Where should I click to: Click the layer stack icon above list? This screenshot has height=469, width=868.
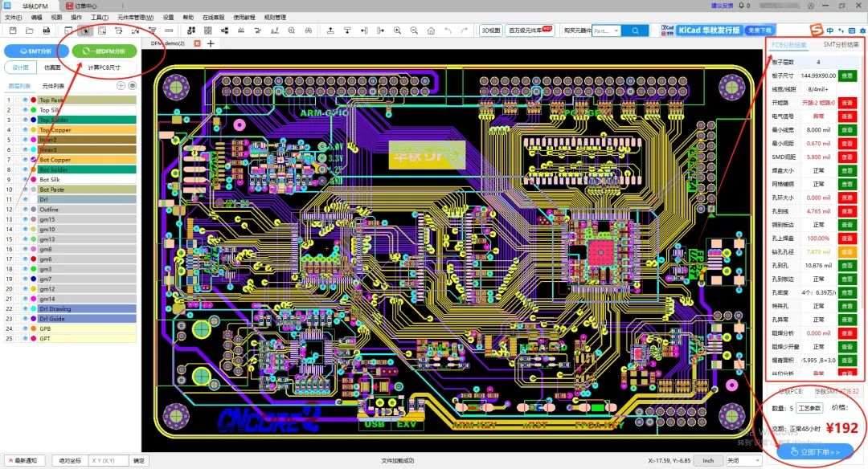[133, 86]
